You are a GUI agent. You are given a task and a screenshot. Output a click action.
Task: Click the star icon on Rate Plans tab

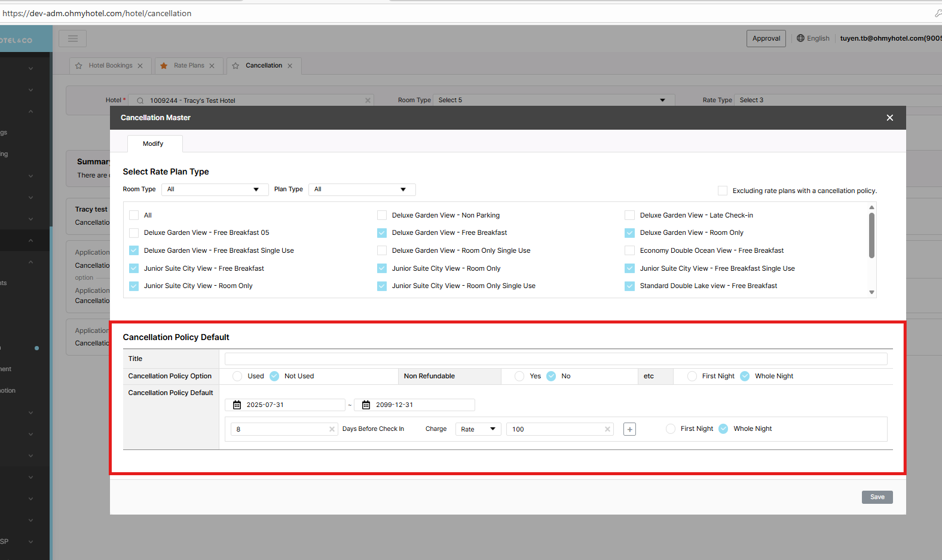tap(164, 66)
